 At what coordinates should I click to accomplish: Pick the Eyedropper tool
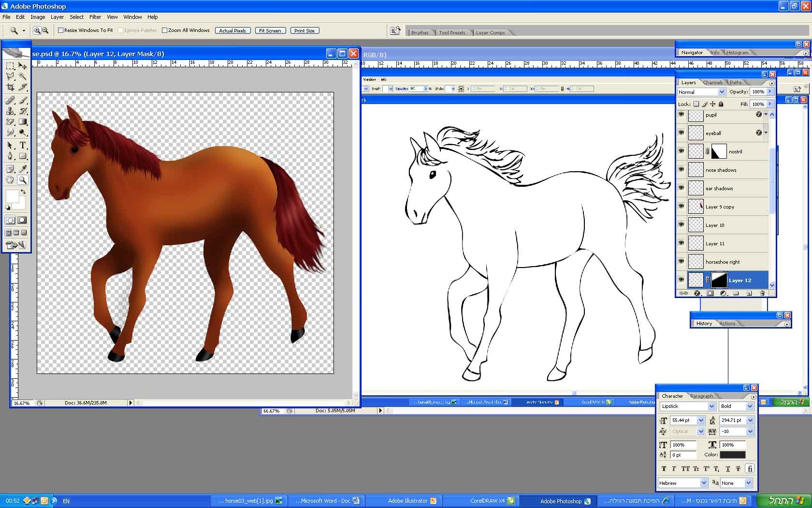tap(23, 168)
